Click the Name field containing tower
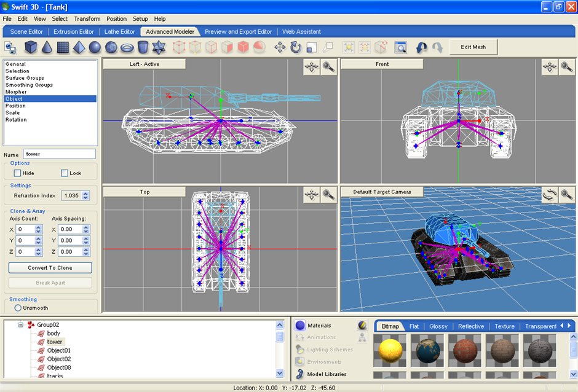Screen dimensions: 578x392 click(x=60, y=154)
